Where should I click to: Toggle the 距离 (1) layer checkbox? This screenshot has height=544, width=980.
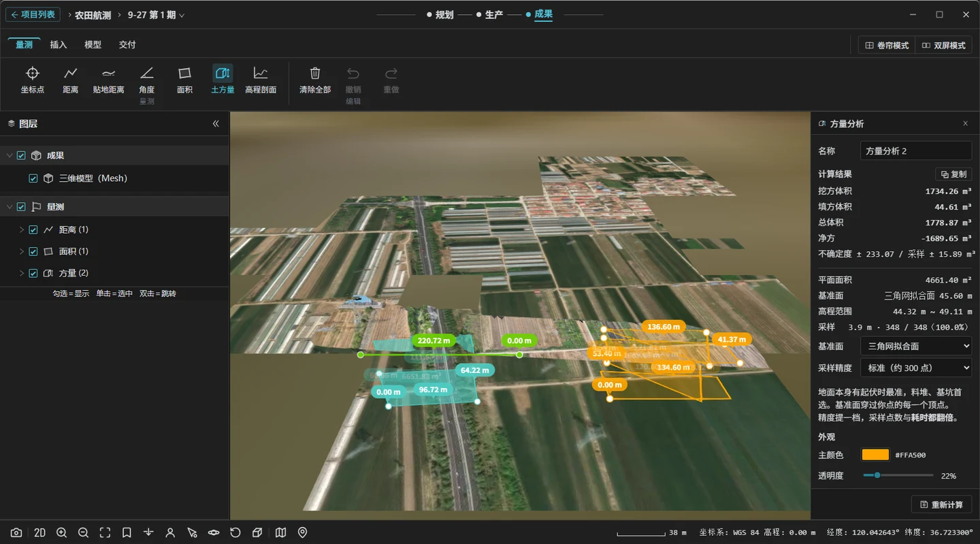(33, 230)
